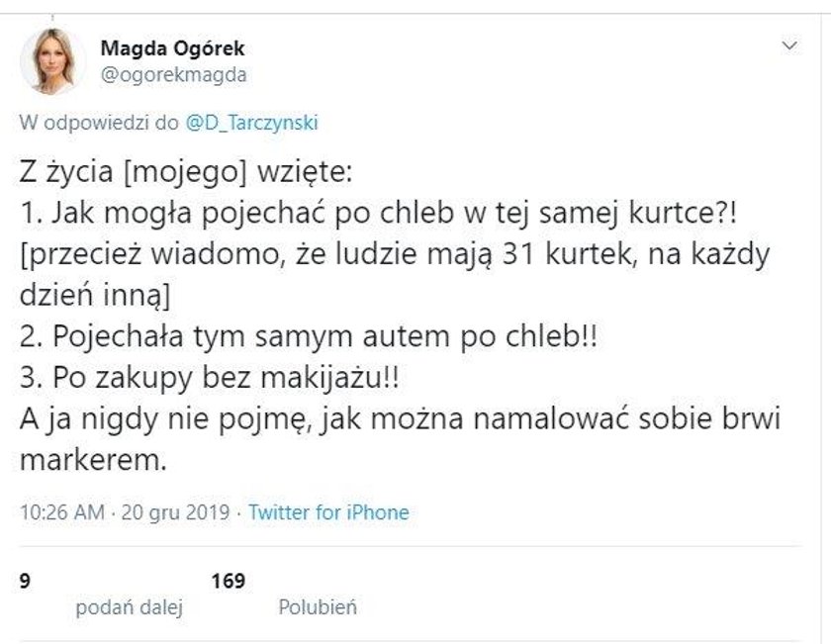
Task: Click the 'Twitter for iPhone' source link
Action: tap(328, 512)
